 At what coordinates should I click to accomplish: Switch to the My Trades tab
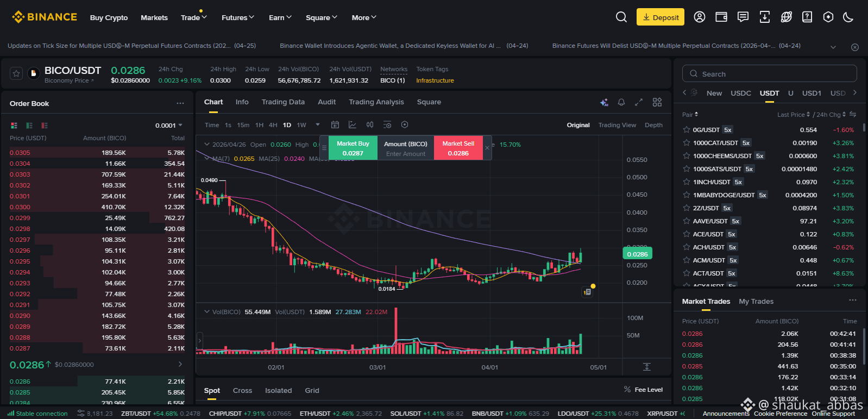(756, 302)
